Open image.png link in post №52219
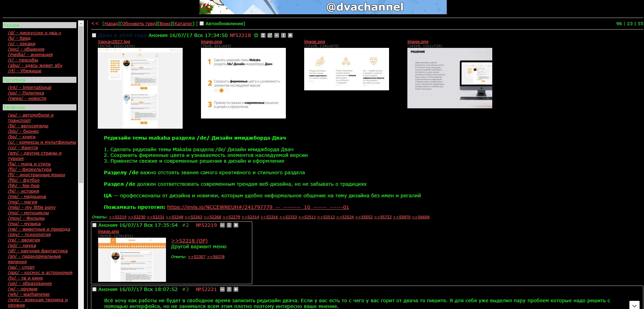Image resolution: width=644 pixels, height=309 pixels. [x=108, y=232]
